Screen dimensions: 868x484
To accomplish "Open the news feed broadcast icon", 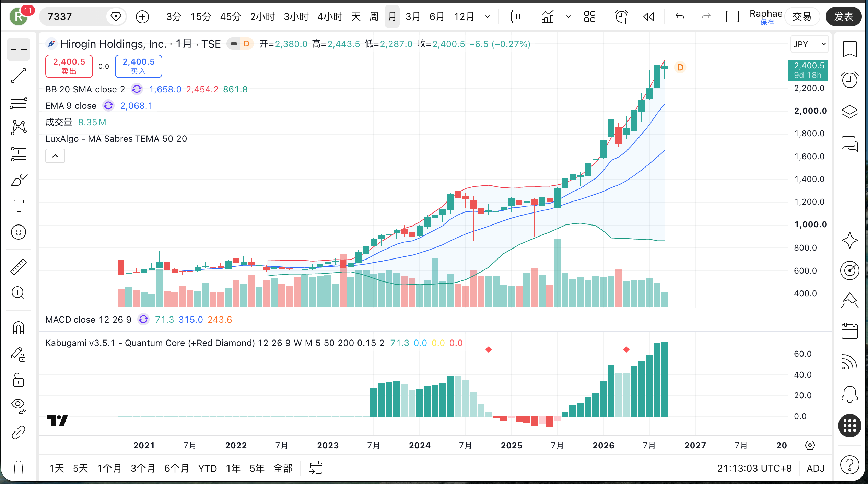I will pyautogui.click(x=849, y=362).
